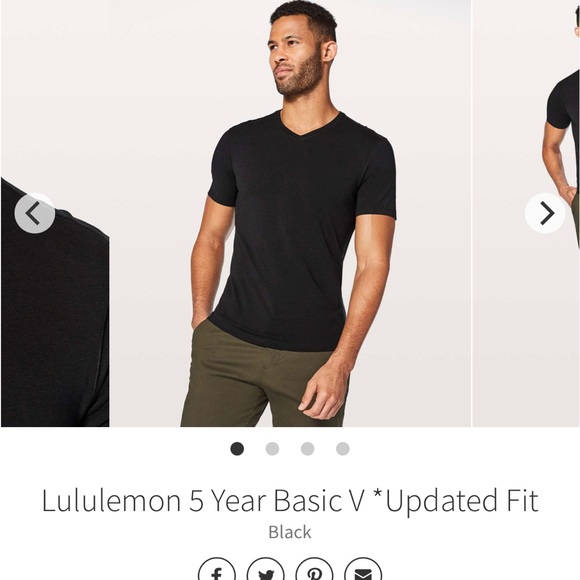Advance to next product photo with right arrow
Image resolution: width=580 pixels, height=580 pixels.
[x=545, y=213]
